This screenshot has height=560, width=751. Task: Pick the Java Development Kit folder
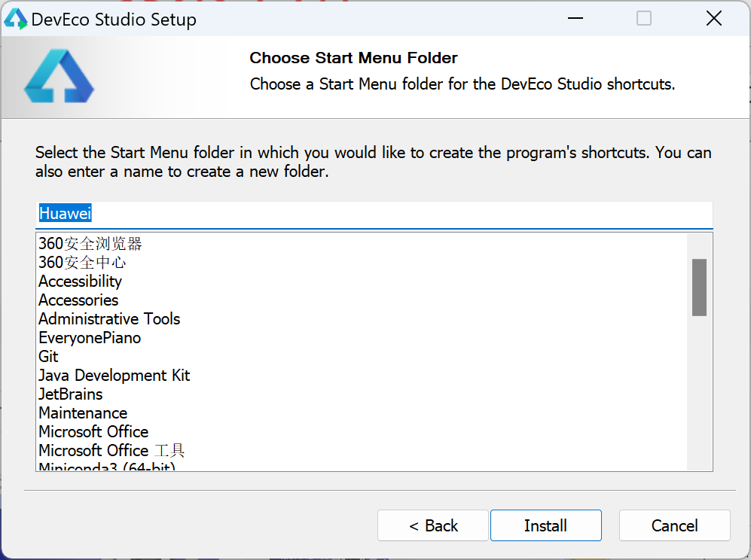[x=114, y=376]
